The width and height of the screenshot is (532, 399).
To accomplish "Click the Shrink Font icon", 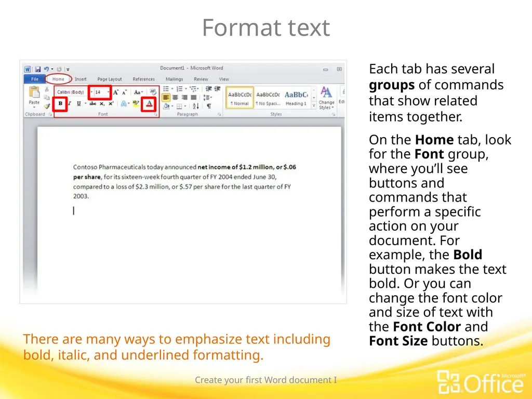I will (x=125, y=92).
